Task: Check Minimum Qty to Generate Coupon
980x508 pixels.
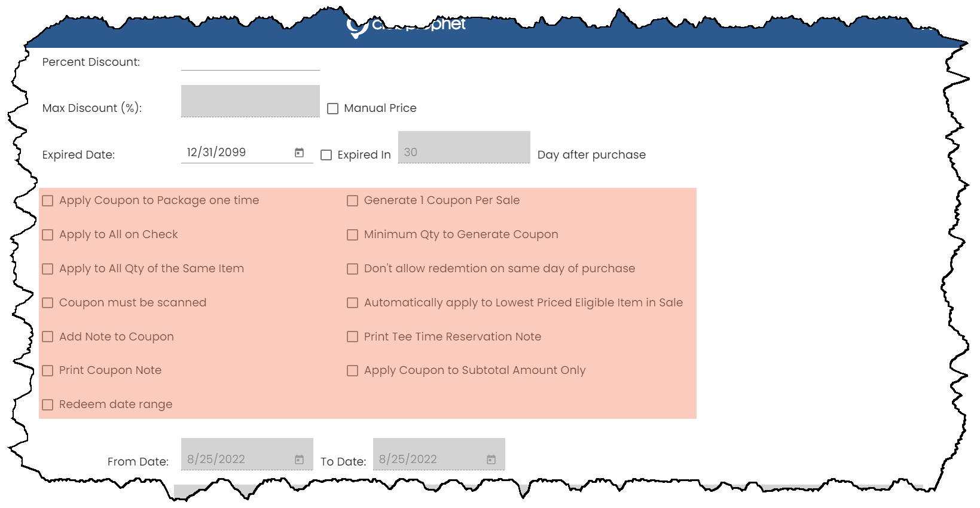Action: [x=353, y=235]
